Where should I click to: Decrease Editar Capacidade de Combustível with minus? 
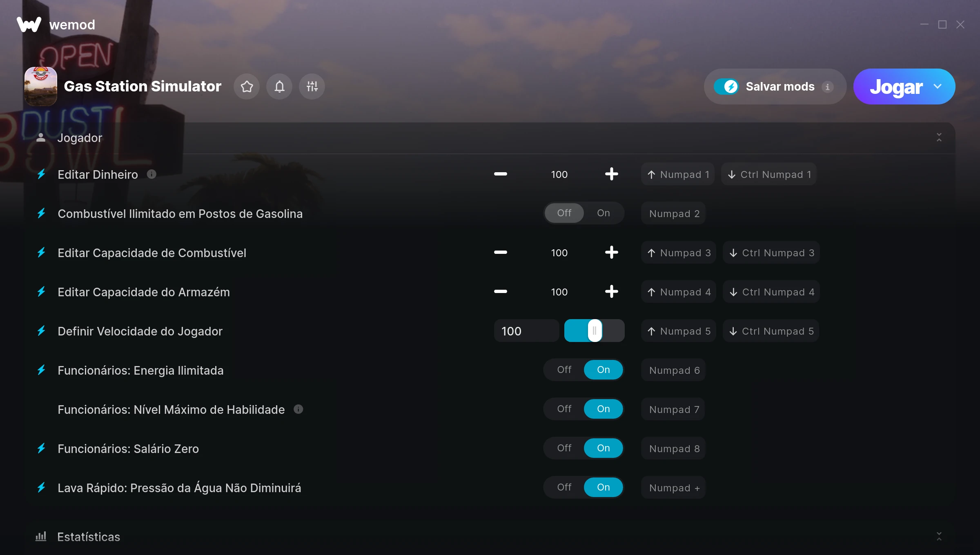click(x=500, y=253)
